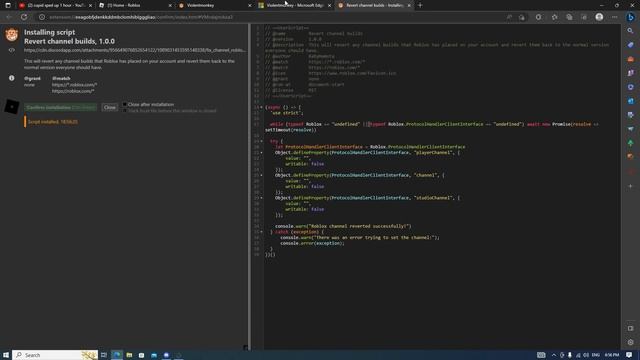Open the volume icon in system tray
This screenshot has width=640, height=360.
[x=586, y=355]
